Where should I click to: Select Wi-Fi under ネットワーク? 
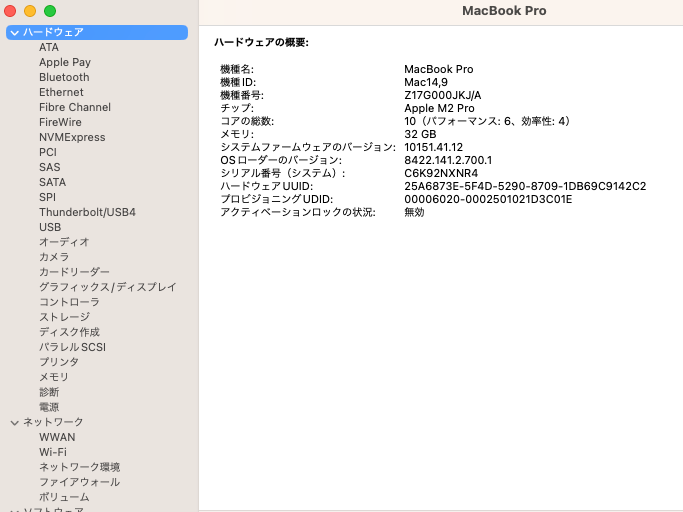pyautogui.click(x=53, y=452)
